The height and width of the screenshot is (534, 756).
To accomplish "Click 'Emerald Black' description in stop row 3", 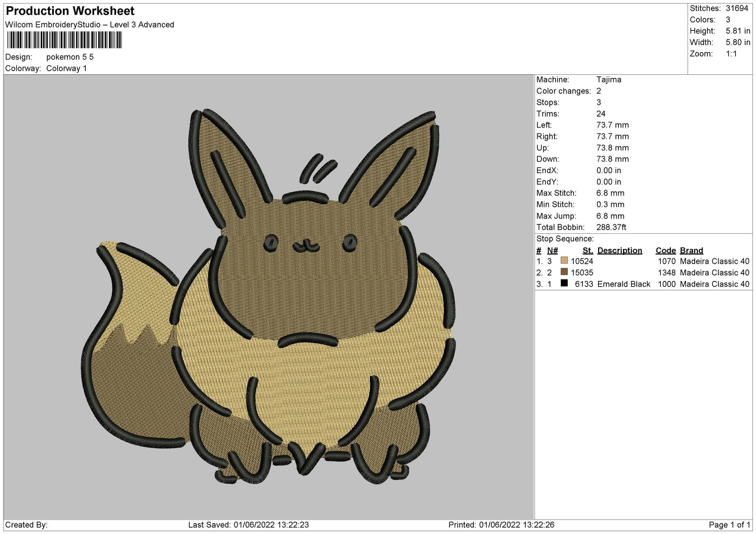I will tap(624, 285).
